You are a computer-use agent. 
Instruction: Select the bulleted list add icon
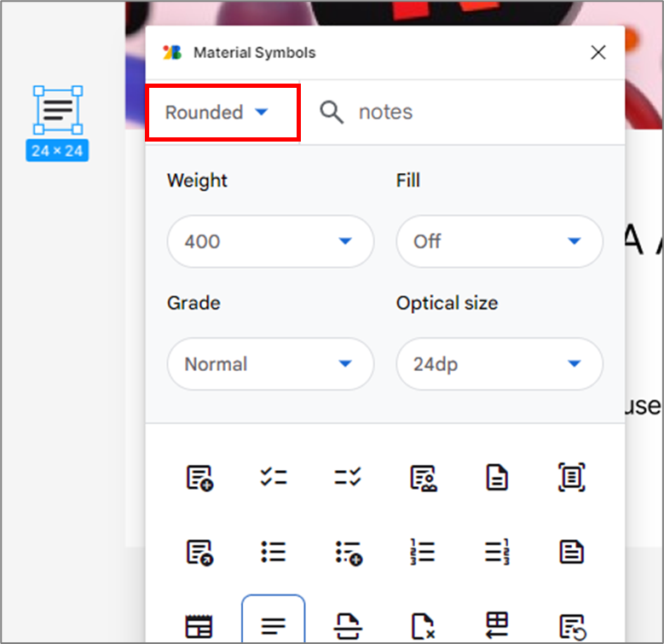pos(349,553)
